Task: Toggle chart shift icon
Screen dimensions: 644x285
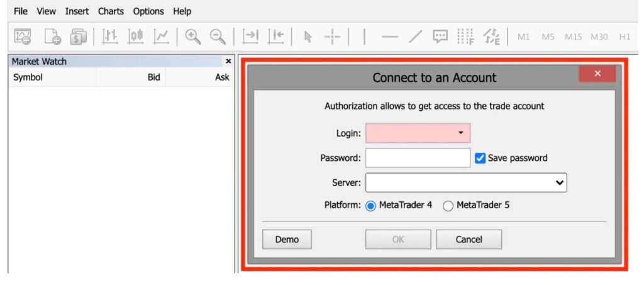Action: coord(275,37)
